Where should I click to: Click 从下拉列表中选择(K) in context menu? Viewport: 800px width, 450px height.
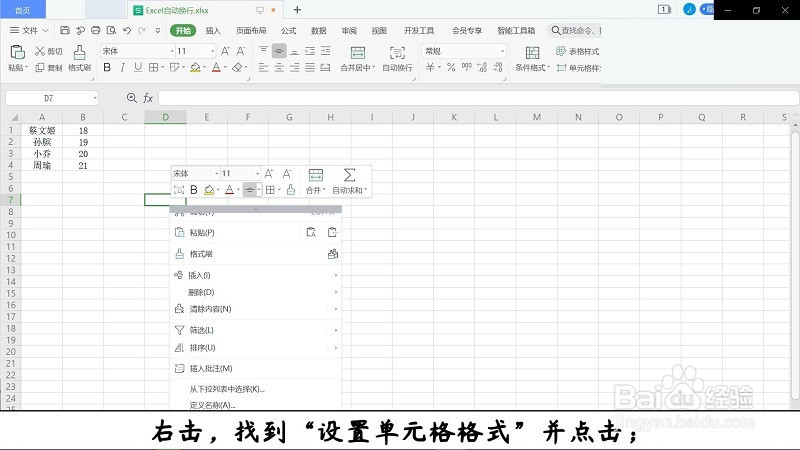point(256,389)
